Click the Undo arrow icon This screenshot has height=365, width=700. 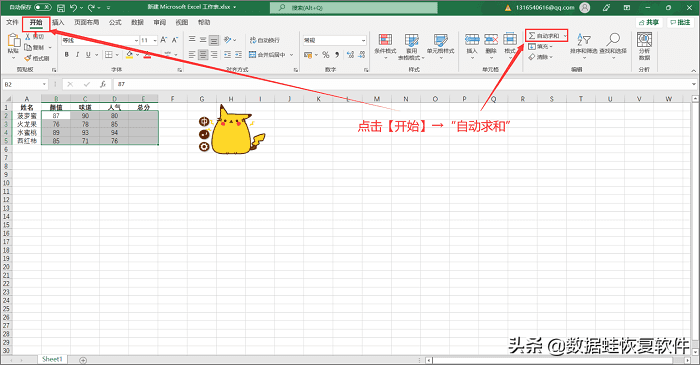coord(74,8)
